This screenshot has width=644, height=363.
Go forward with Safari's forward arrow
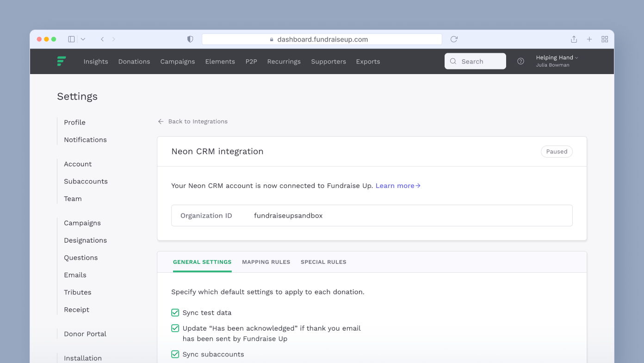[114, 39]
